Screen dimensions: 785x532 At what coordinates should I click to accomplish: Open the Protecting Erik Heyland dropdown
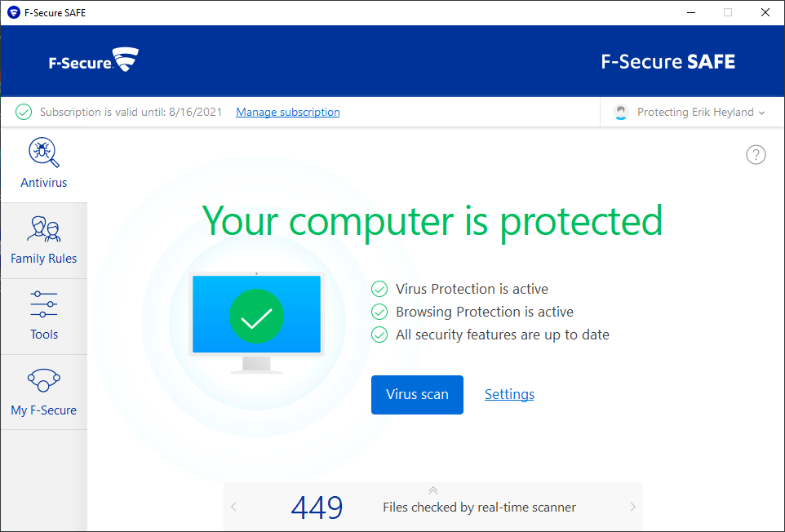tap(700, 113)
